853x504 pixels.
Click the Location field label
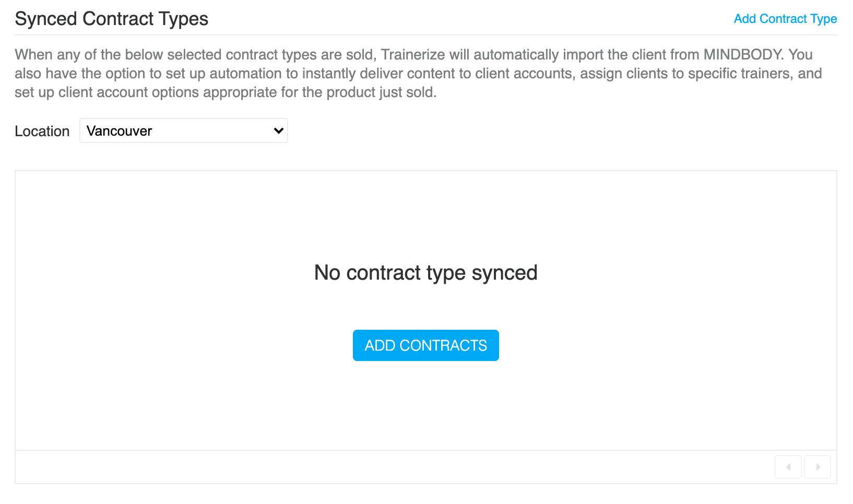[42, 131]
